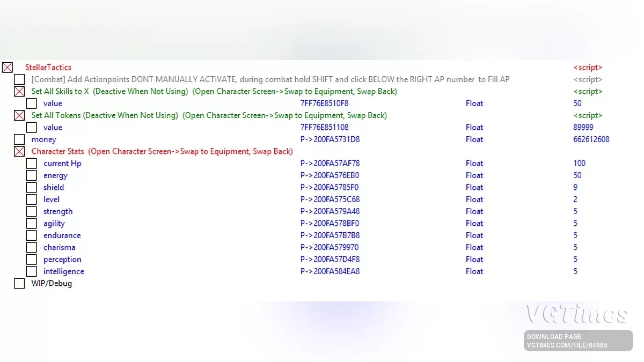Click address P->200FA584EA8
Screen dimensions: 644x362
pyautogui.click(x=330, y=271)
